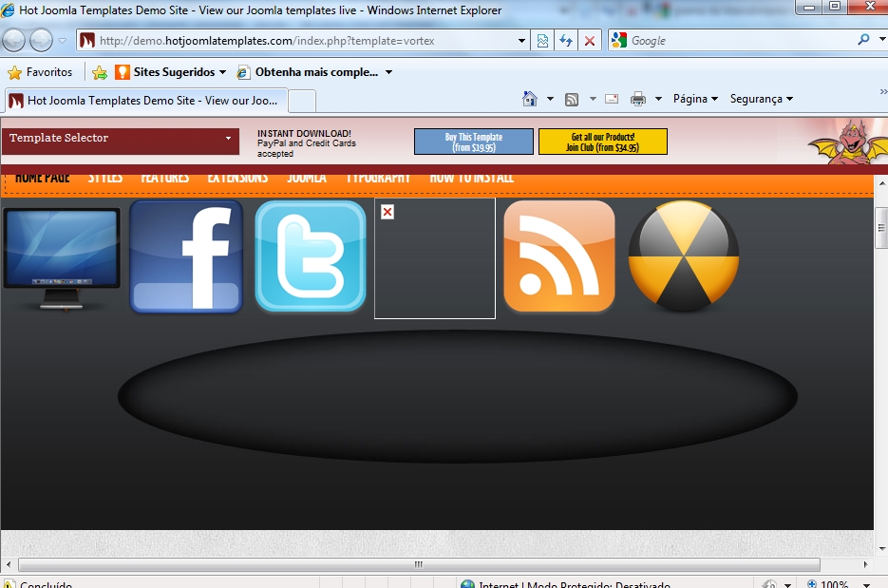Click the horizontal scrollbar right arrow
Screen dimensions: 888x588
click(866, 564)
